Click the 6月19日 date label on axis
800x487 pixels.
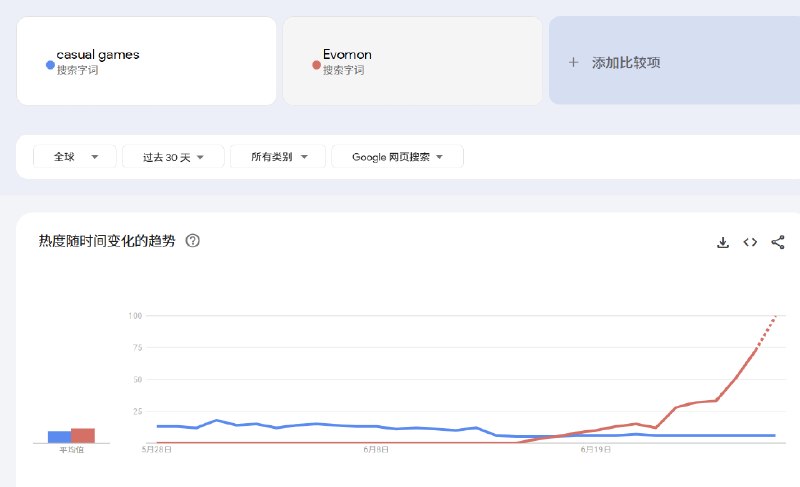[x=595, y=450]
